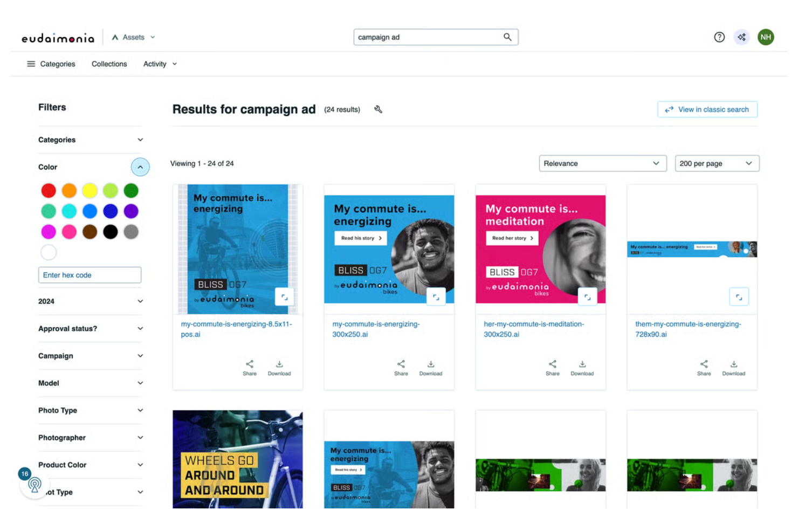
Task: Collapse the Color filter section
Action: pos(140,167)
